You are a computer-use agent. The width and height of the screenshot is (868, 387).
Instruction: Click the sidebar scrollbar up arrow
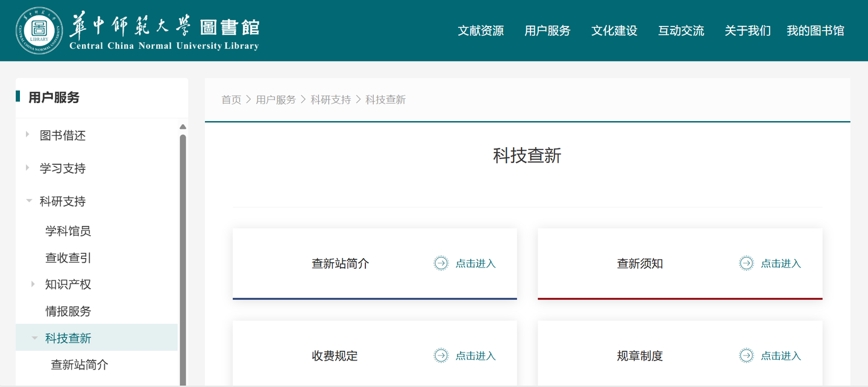coord(183,127)
